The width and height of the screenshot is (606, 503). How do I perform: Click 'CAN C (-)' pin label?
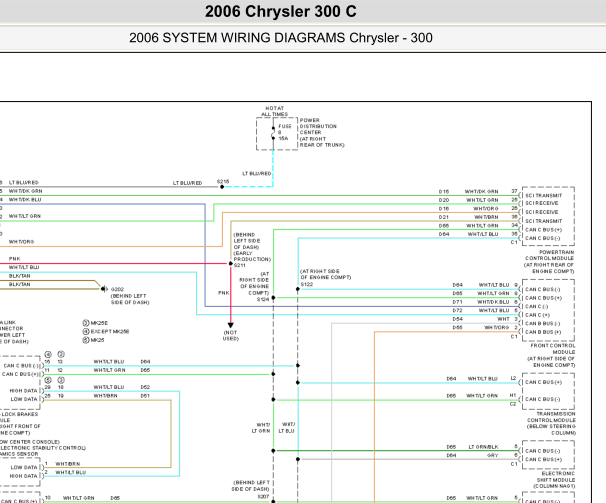tap(536, 306)
